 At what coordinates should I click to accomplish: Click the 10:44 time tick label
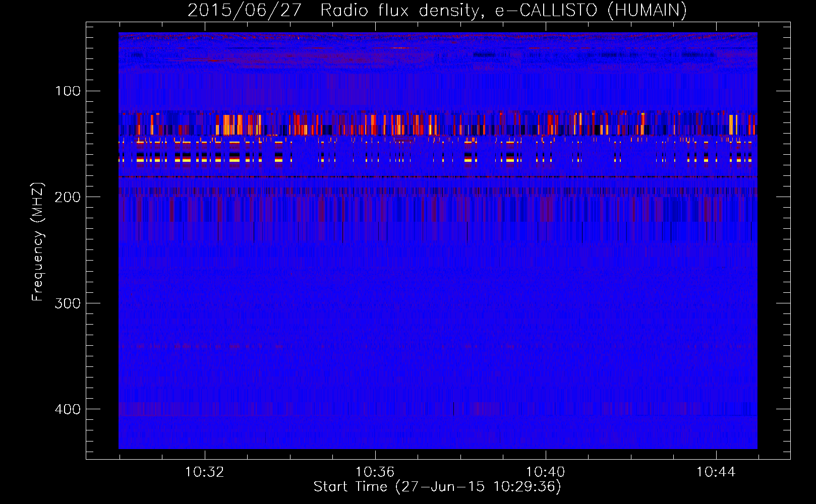point(716,472)
